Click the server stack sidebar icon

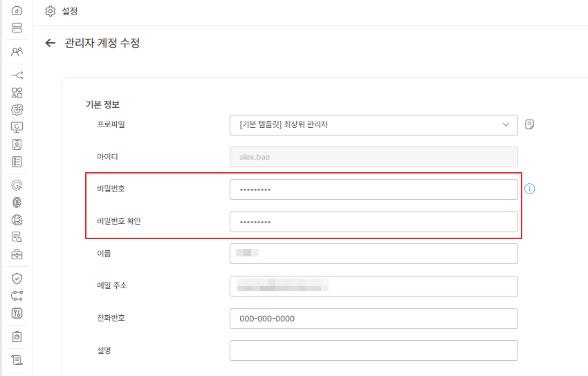click(x=17, y=28)
